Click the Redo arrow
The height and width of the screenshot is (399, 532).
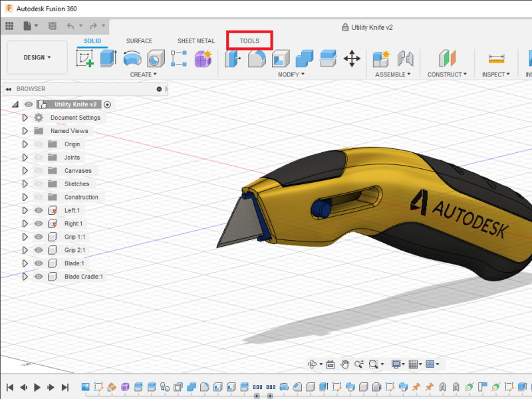(93, 26)
